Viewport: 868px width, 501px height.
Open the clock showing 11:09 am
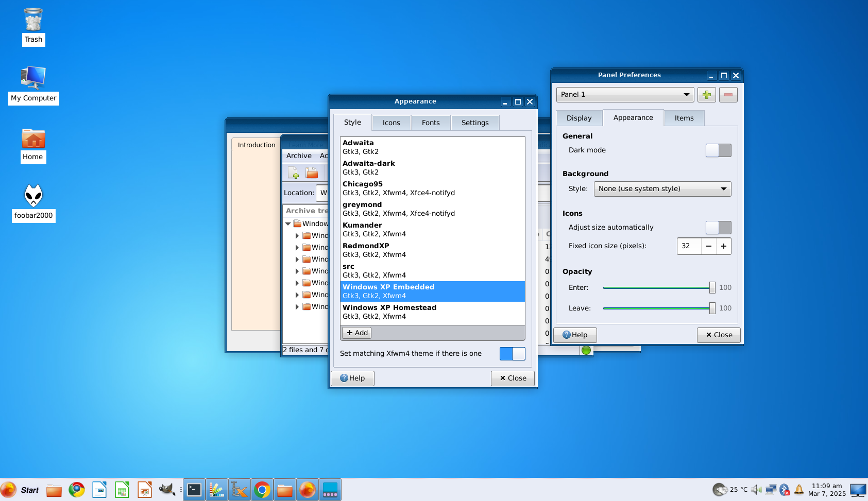[x=827, y=490]
